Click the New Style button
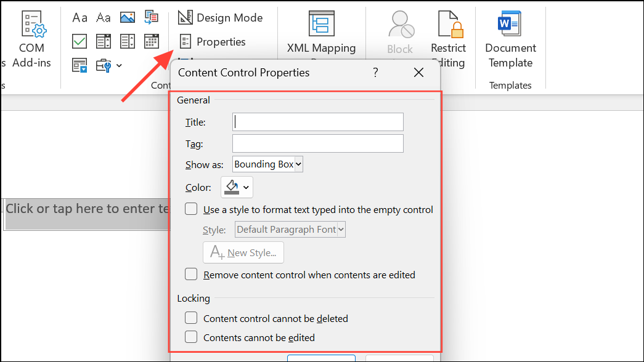644x362 pixels. [x=243, y=252]
